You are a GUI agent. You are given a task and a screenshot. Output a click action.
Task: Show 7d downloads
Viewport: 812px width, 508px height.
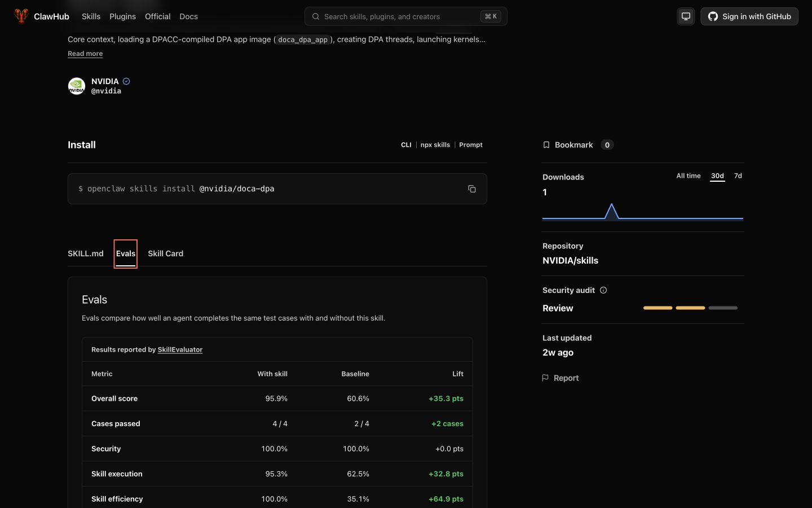(738, 176)
